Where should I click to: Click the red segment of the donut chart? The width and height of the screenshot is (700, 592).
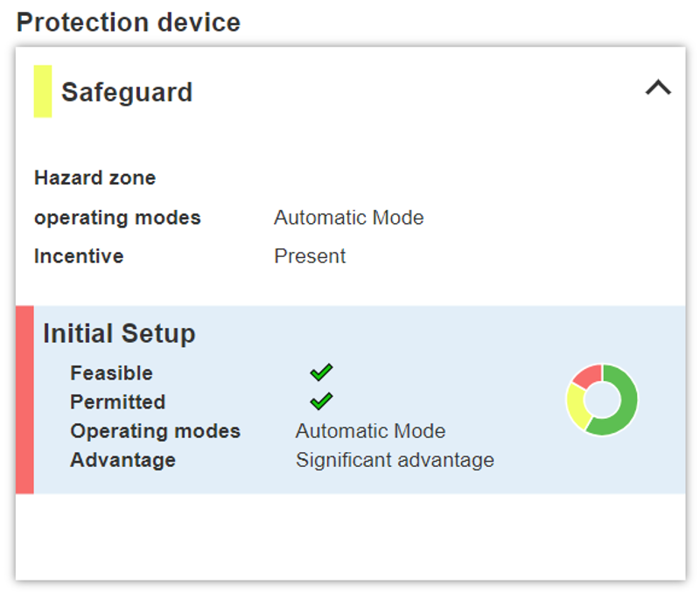coord(587,375)
